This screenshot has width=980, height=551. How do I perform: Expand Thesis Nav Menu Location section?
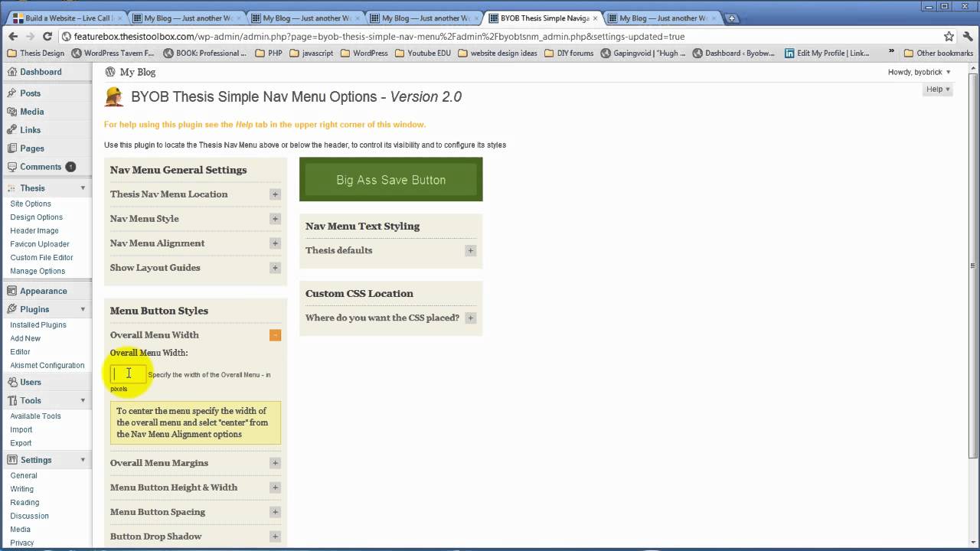point(275,194)
